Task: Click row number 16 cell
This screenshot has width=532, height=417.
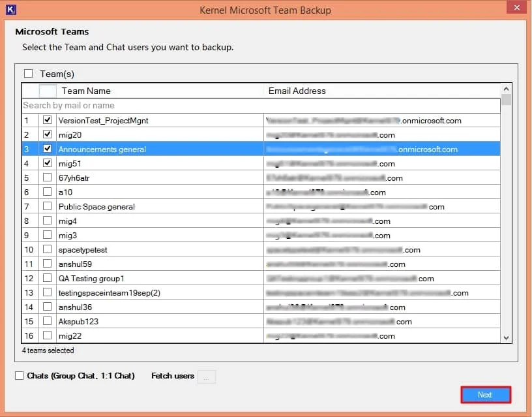Action: 30,336
